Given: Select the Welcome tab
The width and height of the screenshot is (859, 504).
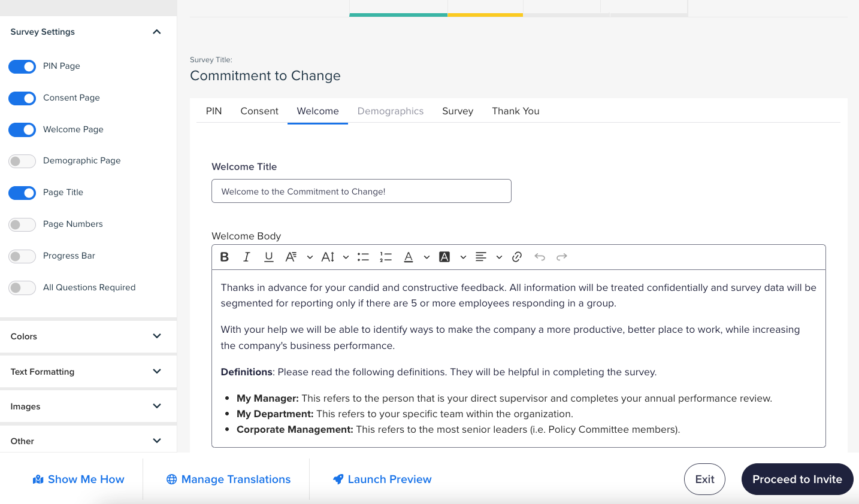Looking at the screenshot, I should pos(317,111).
